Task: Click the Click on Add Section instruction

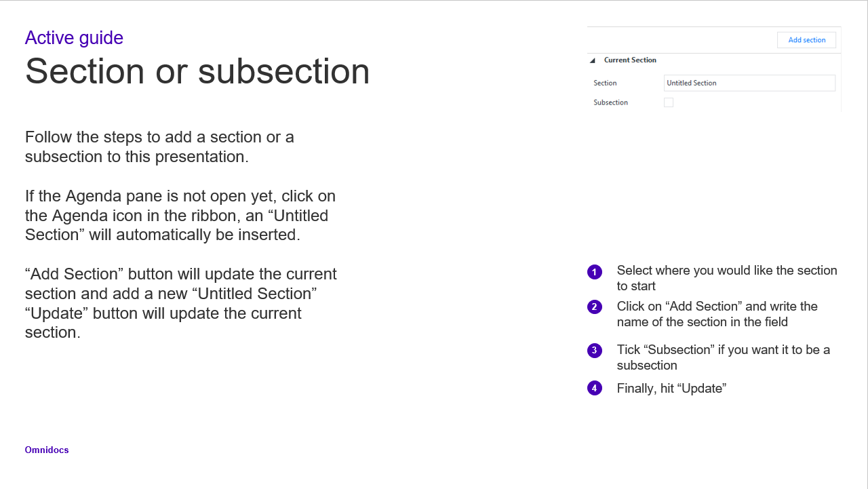Action: (x=717, y=314)
